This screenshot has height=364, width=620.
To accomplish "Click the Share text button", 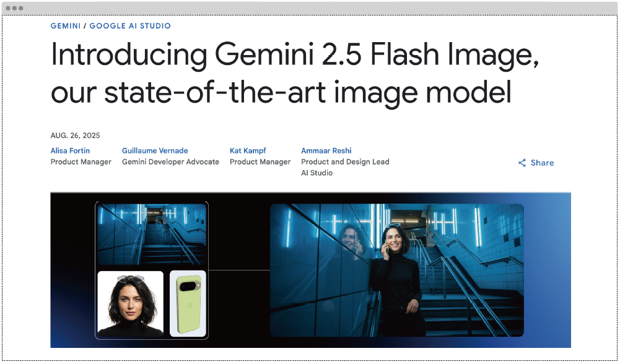I will (x=542, y=163).
